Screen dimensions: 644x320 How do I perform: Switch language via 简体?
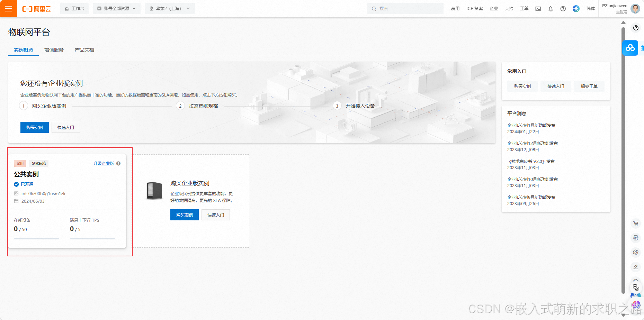(591, 9)
